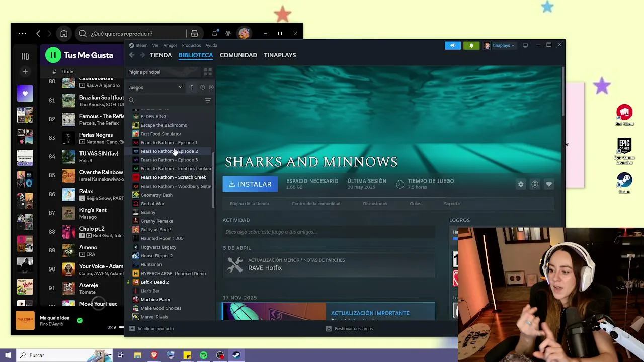Click Añadir un producto
The height and width of the screenshot is (362, 644).
pyautogui.click(x=151, y=329)
